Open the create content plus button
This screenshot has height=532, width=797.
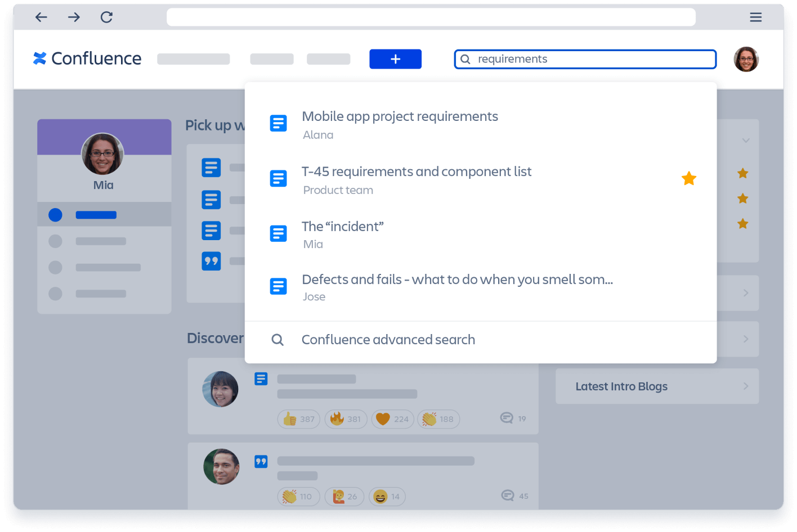click(x=395, y=58)
